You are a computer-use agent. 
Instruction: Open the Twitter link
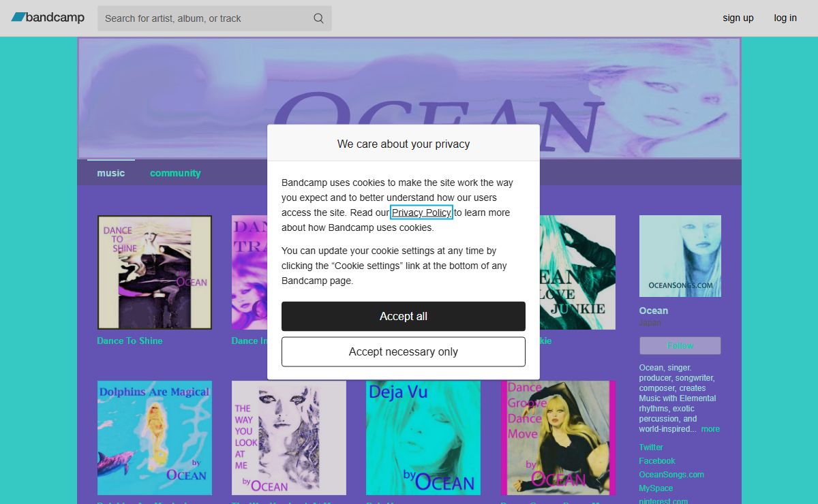click(651, 447)
